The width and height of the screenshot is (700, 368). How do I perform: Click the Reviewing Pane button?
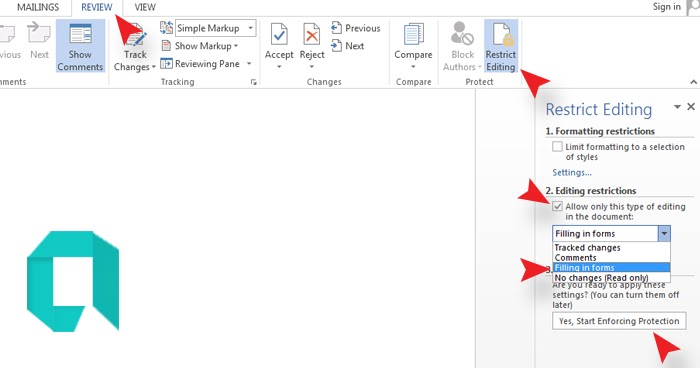coord(201,64)
